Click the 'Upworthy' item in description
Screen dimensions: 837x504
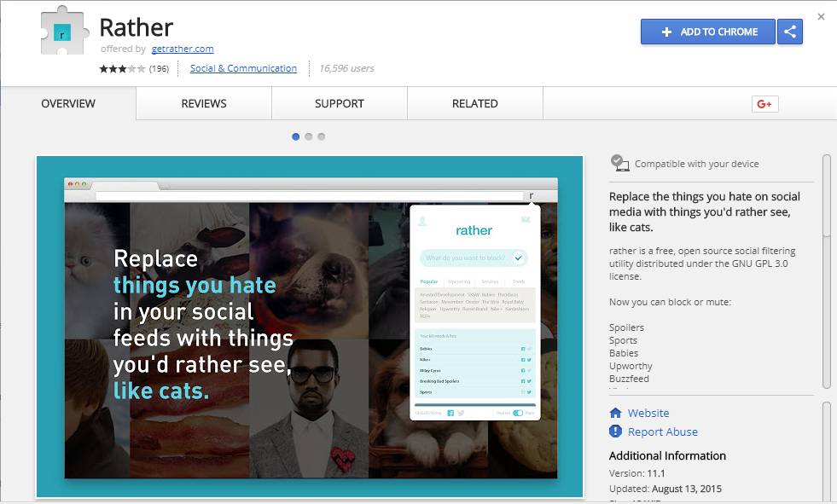click(631, 367)
